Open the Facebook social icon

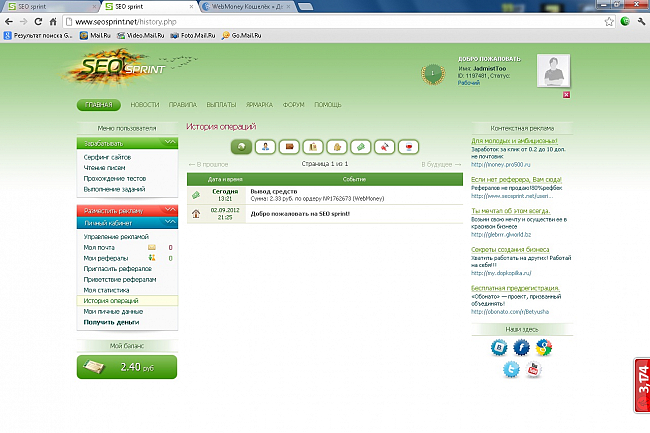pyautogui.click(x=521, y=347)
